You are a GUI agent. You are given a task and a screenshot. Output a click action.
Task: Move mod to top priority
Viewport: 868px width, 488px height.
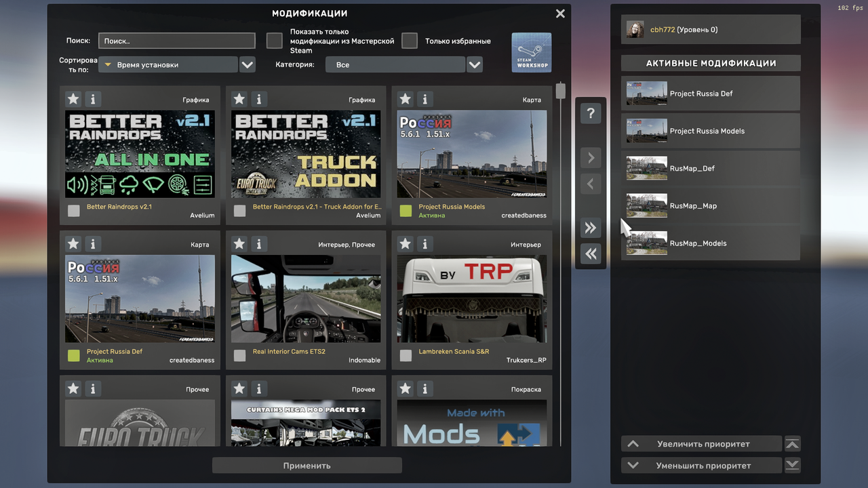pyautogui.click(x=792, y=445)
